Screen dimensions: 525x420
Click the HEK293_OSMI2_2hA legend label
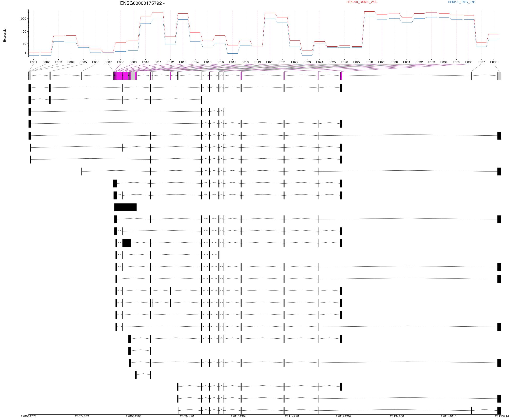click(x=361, y=2)
